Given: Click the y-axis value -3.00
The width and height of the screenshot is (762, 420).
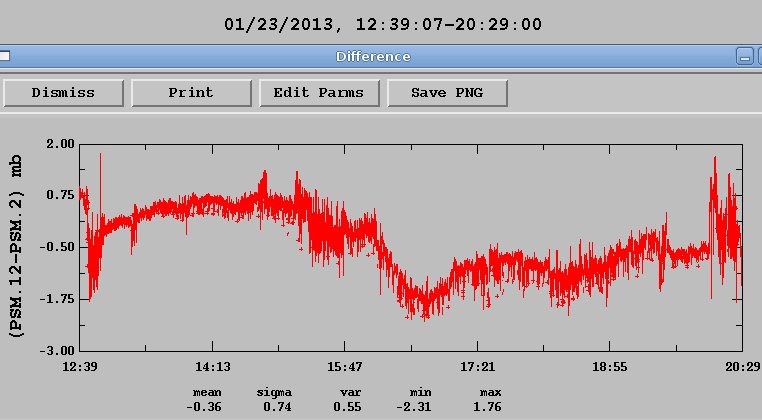Looking at the screenshot, I should click(x=57, y=350).
